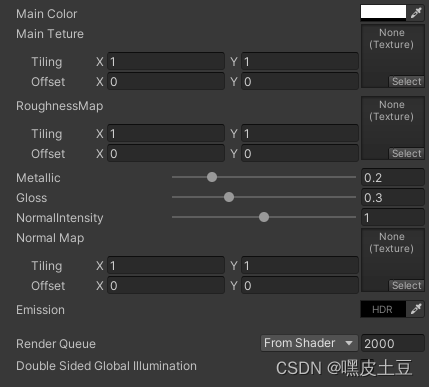The width and height of the screenshot is (429, 387).
Task: Click the Metallic value field showing 0.2
Action: tap(393, 178)
